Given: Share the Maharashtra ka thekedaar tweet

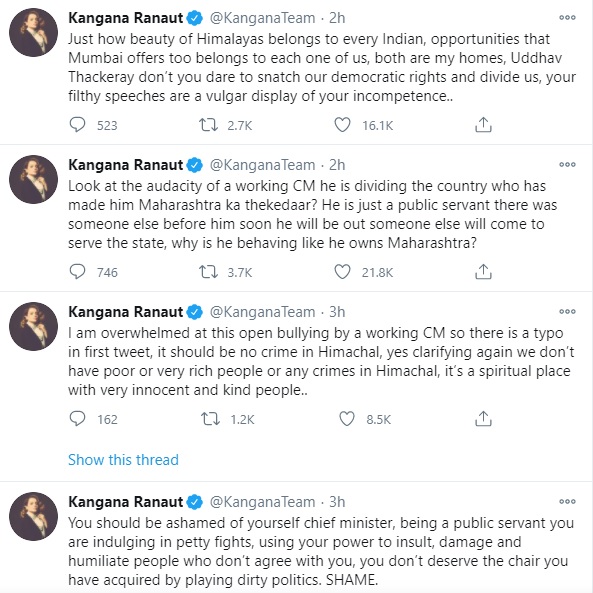Looking at the screenshot, I should [483, 272].
